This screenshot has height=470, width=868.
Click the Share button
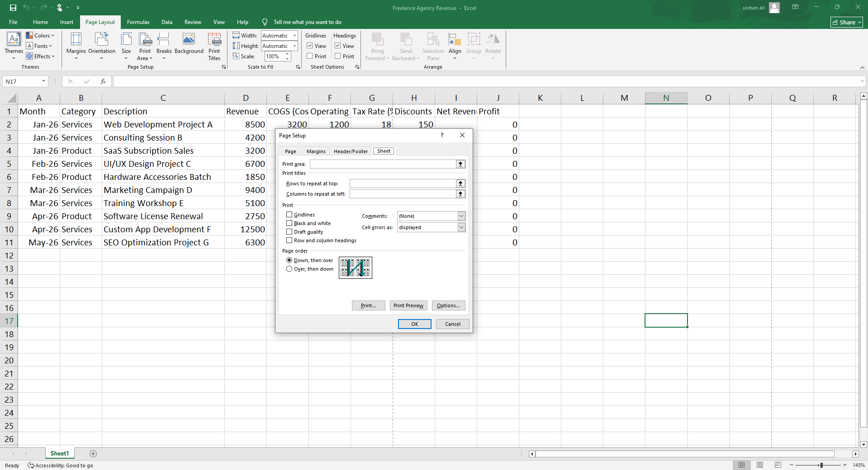click(847, 22)
